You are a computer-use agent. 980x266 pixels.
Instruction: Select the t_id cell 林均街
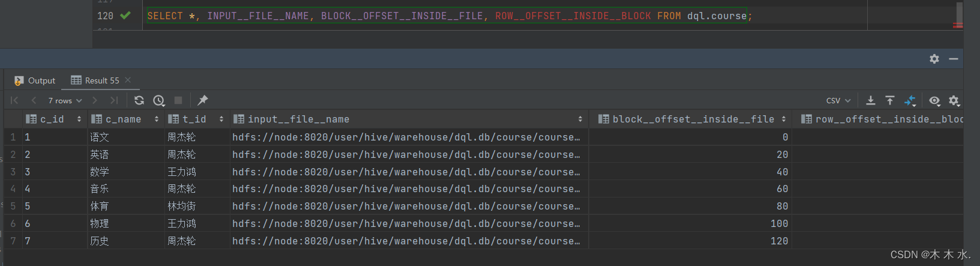pyautogui.click(x=197, y=206)
